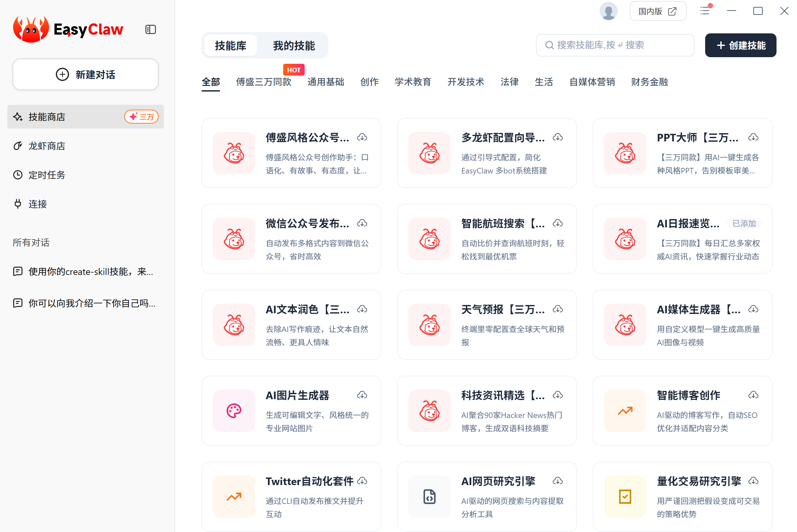The image size is (797, 532).
Task: Click the 新建对话 button
Action: (x=86, y=74)
